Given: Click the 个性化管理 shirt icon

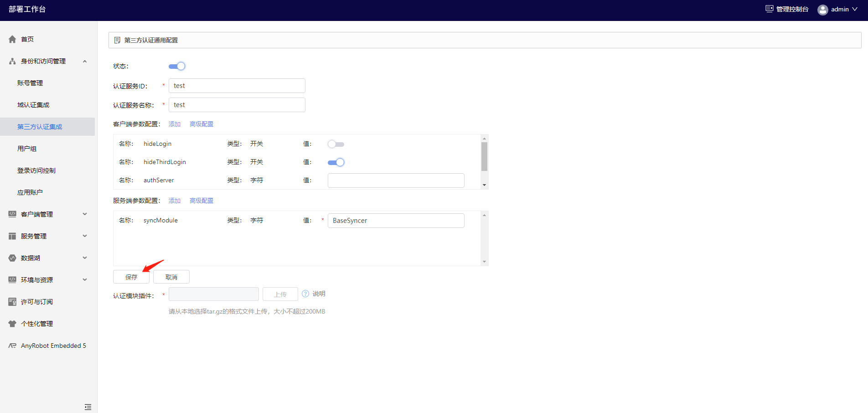Looking at the screenshot, I should tap(12, 324).
